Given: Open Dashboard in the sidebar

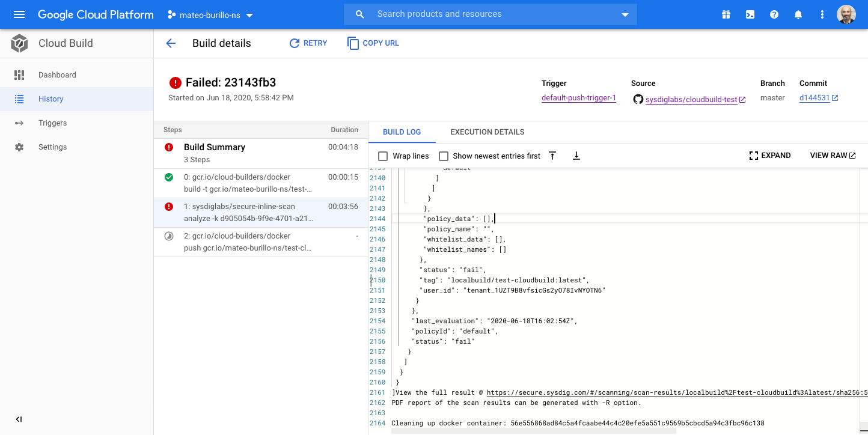Looking at the screenshot, I should (76, 75).
